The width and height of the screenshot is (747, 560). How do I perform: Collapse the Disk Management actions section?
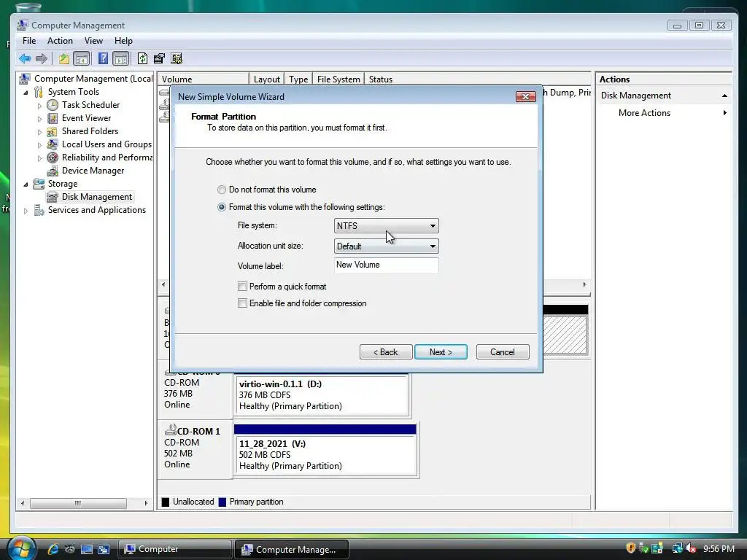click(724, 96)
